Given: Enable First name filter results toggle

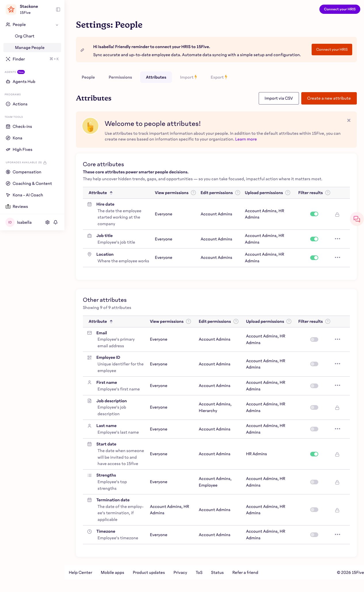Looking at the screenshot, I should pos(314,386).
